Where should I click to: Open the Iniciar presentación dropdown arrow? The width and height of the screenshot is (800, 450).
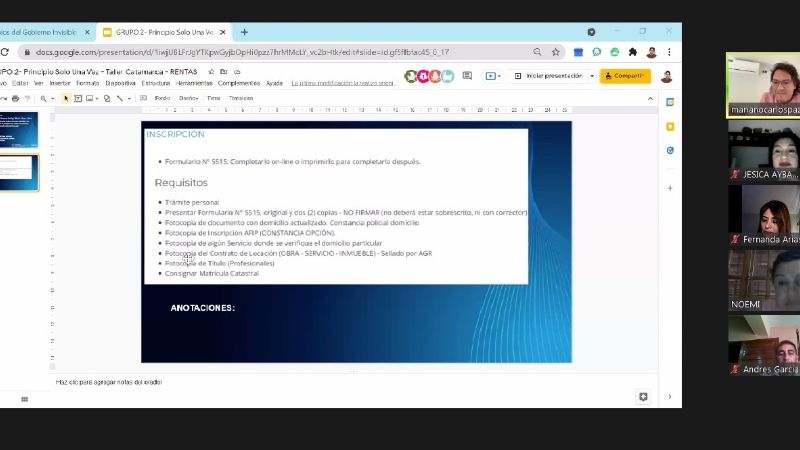coord(592,76)
